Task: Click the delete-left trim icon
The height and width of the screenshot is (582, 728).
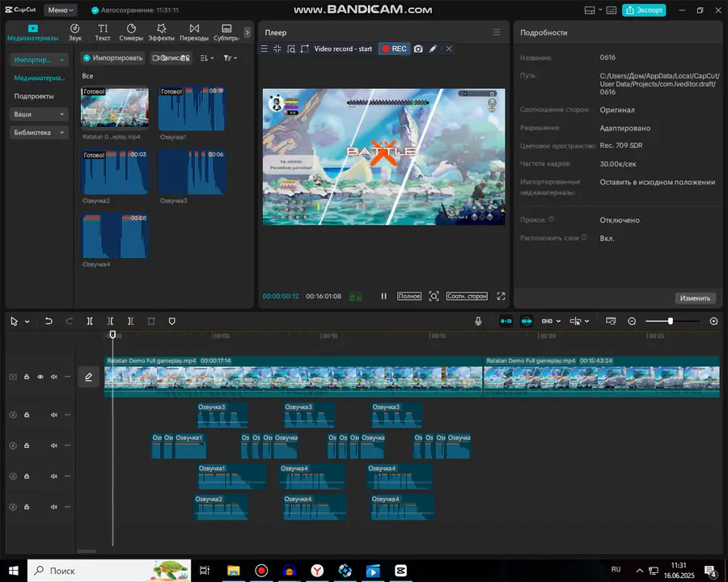Action: tap(110, 321)
